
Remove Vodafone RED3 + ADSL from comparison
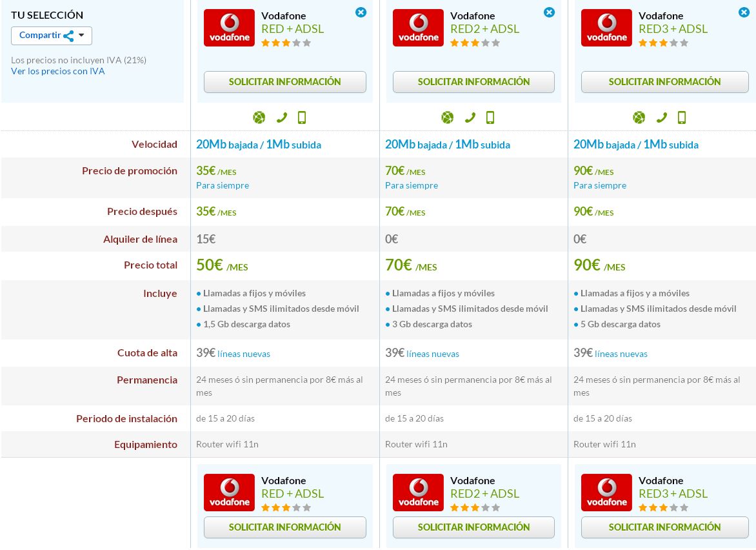pyautogui.click(x=744, y=12)
